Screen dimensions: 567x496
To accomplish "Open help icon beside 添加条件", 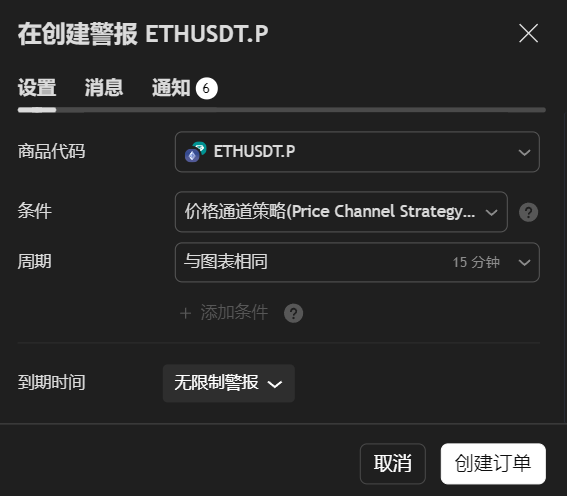I will click(x=293, y=313).
